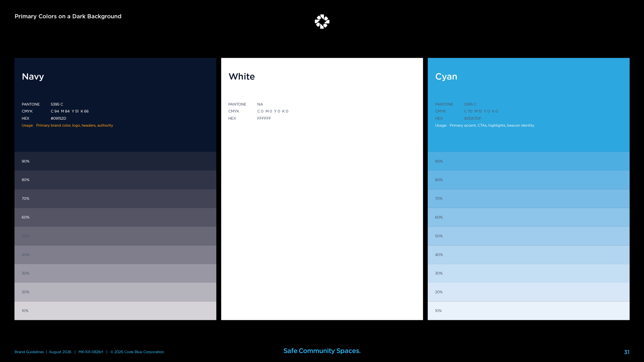Image resolution: width=644 pixels, height=362 pixels.
Task: Click White CMYK value "C 0 M 0 Y 0 K 0"
Action: coord(273,111)
